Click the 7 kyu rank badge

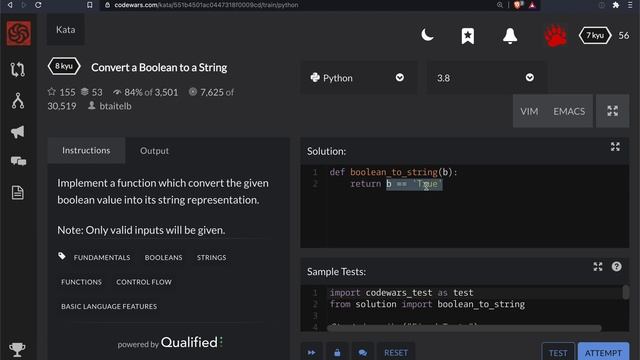coord(595,36)
